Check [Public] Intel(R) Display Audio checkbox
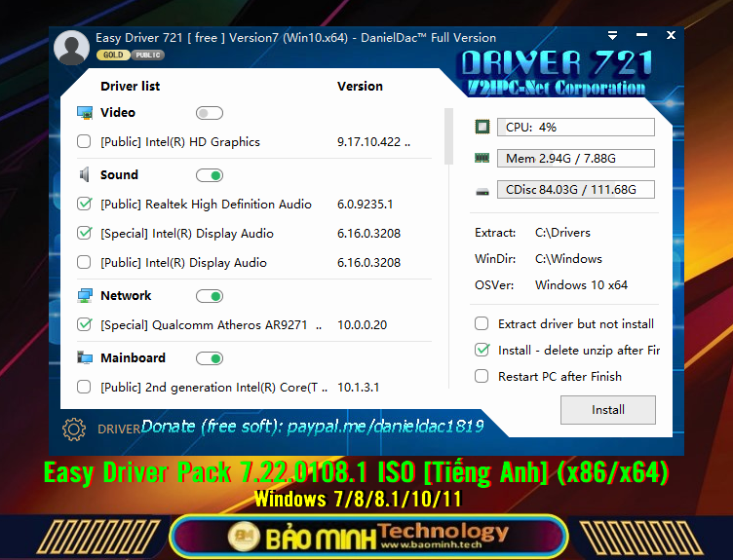This screenshot has width=733, height=560. coord(84,262)
